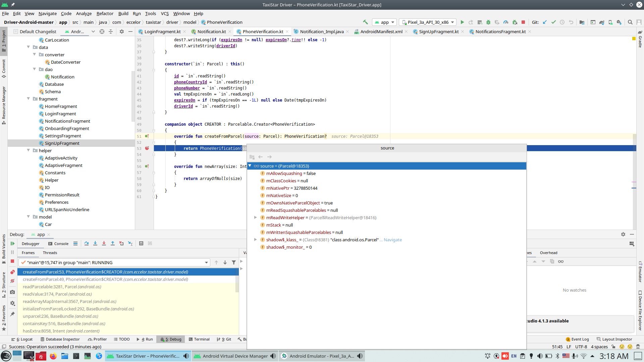Open the Refactor menu
The width and height of the screenshot is (644, 362).
click(x=105, y=13)
